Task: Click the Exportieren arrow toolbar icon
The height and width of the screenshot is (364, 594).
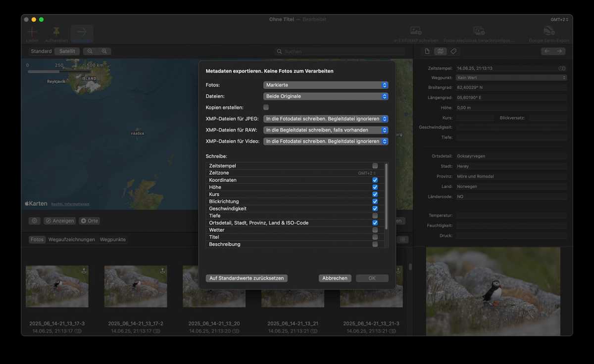Action: [82, 31]
